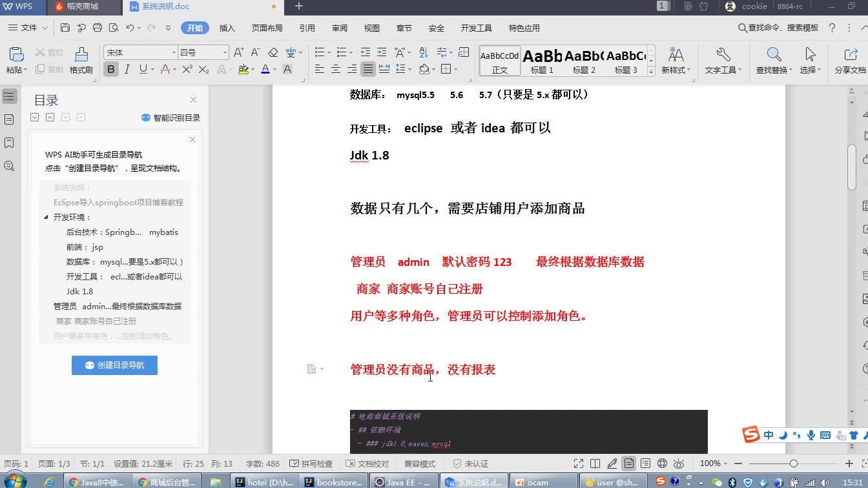Clear formatting with eraser icon
Image resolution: width=868 pixels, height=488 pixels.
[x=273, y=52]
